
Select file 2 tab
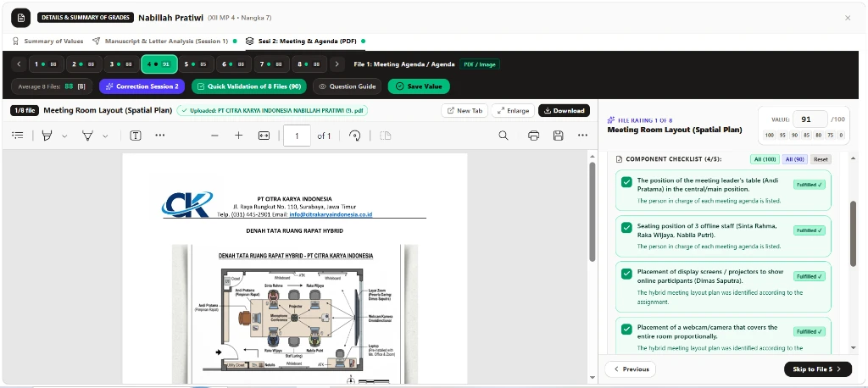pos(84,64)
